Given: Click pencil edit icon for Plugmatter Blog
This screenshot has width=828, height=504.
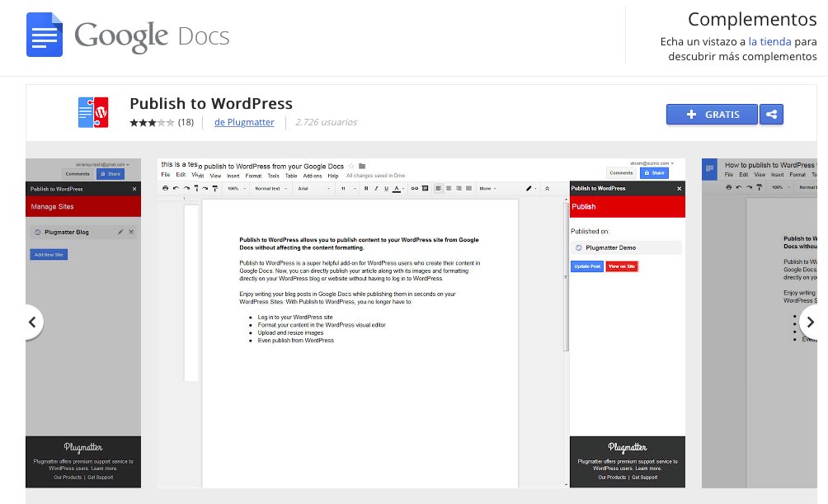Looking at the screenshot, I should point(120,232).
